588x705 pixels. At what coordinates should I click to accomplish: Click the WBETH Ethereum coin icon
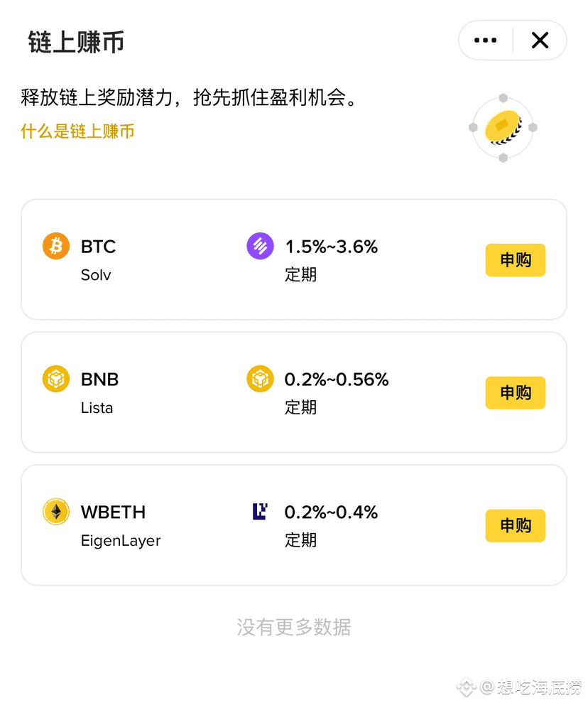[56, 512]
